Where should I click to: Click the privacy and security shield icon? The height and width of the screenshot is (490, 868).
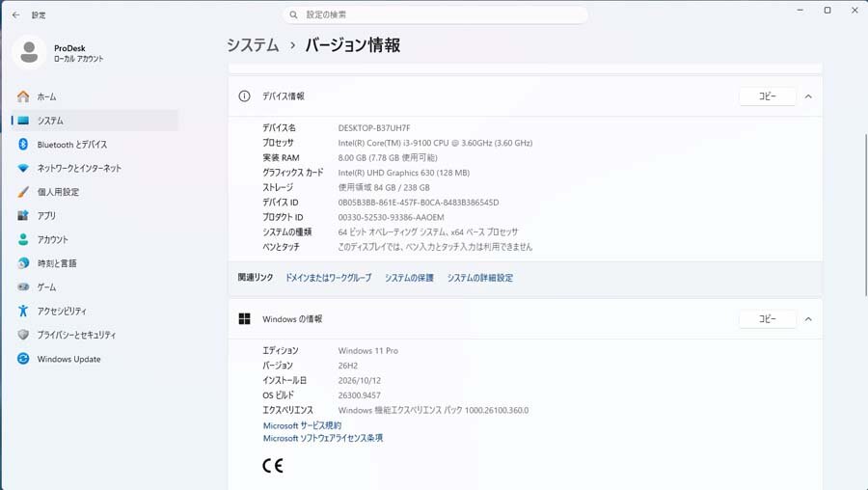23,335
